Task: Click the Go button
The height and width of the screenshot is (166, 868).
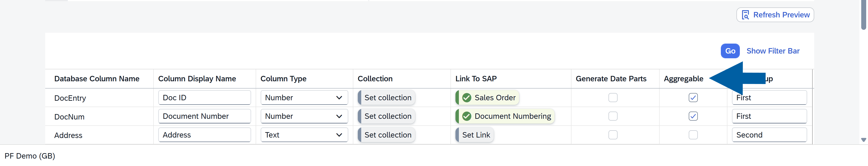Action: 730,51
